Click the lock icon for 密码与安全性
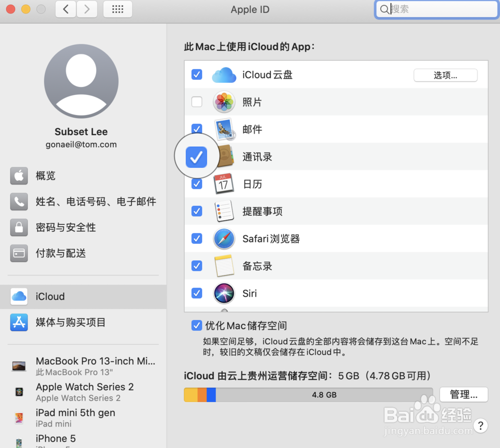Image resolution: width=500 pixels, height=448 pixels. pos(19,227)
